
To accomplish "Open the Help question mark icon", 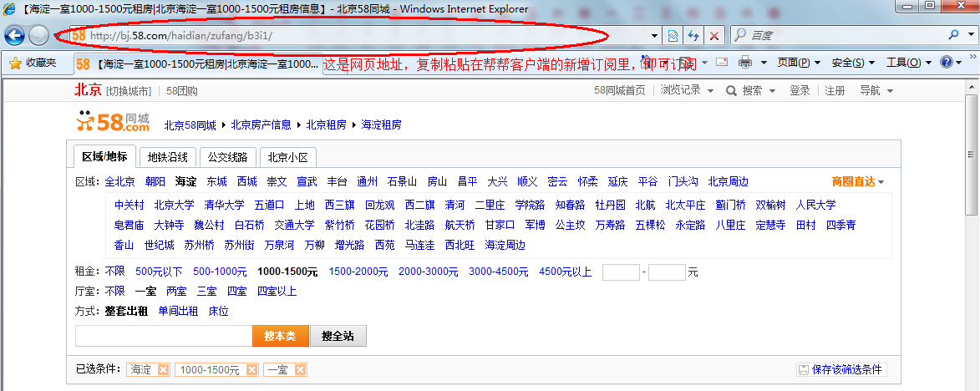I will coord(946,63).
